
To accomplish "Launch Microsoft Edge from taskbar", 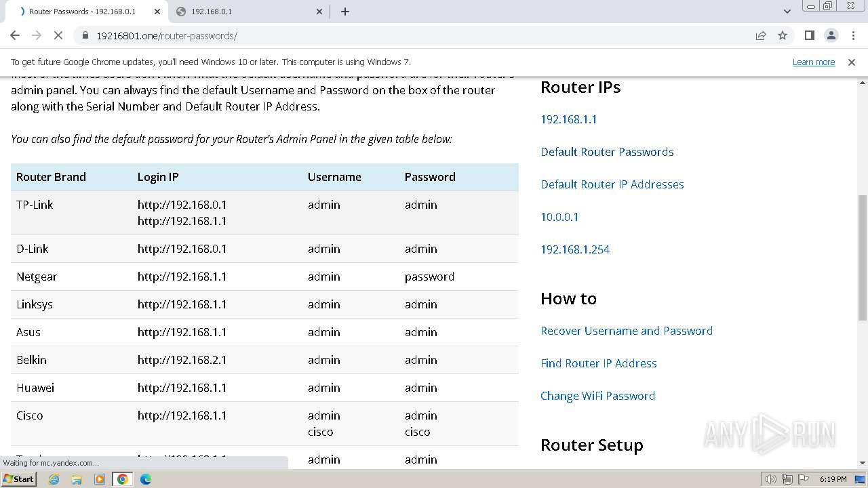I will click(145, 479).
